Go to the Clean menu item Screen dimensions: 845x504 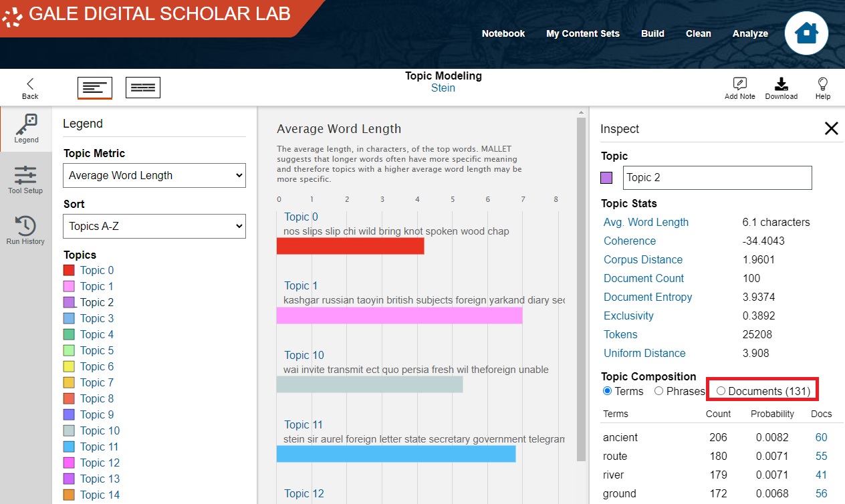(x=699, y=33)
